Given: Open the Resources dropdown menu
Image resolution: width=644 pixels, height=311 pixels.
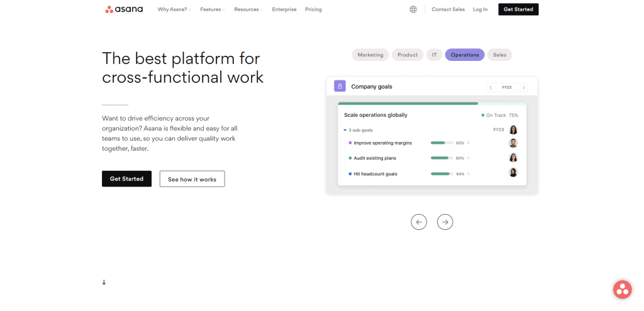Looking at the screenshot, I should coord(248,9).
